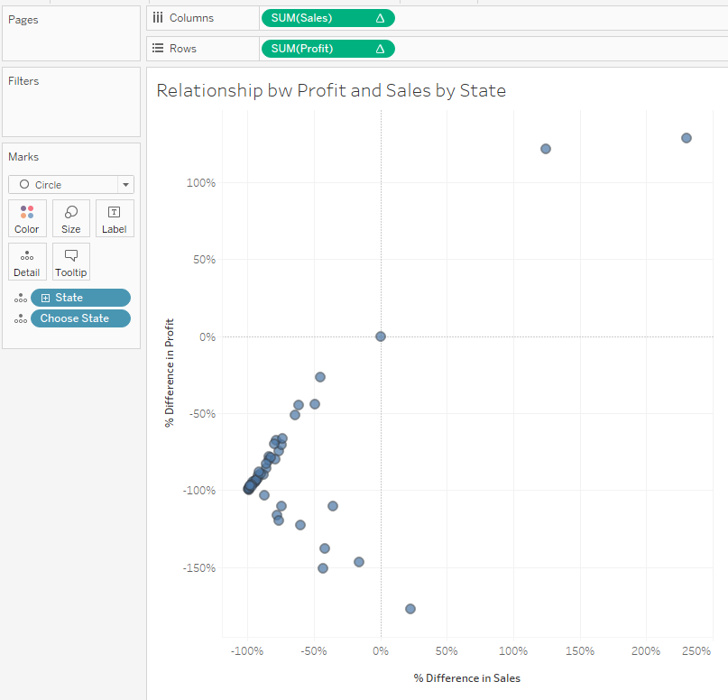Click the dropdown arrow of mark type selector
Image resolution: width=728 pixels, height=700 pixels.
pyautogui.click(x=125, y=185)
